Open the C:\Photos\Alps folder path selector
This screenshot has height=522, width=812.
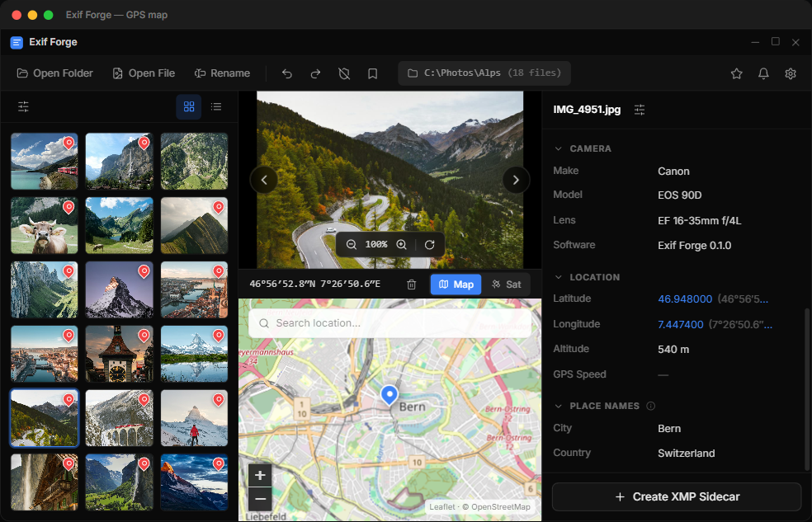[484, 73]
